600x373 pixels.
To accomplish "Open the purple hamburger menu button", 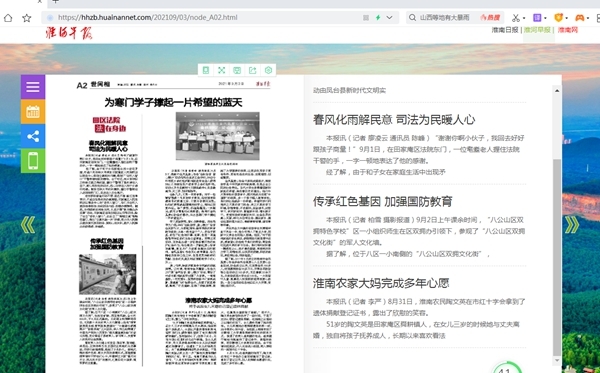I will tap(33, 87).
